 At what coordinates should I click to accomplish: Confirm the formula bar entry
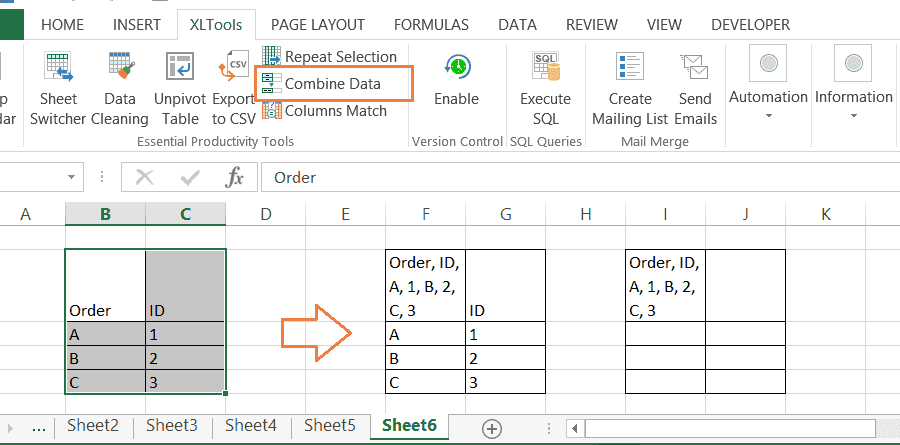tap(189, 178)
